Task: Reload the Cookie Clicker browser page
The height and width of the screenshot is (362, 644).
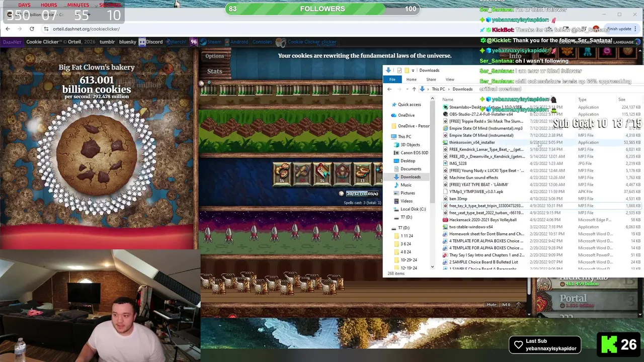Action: click(x=32, y=29)
